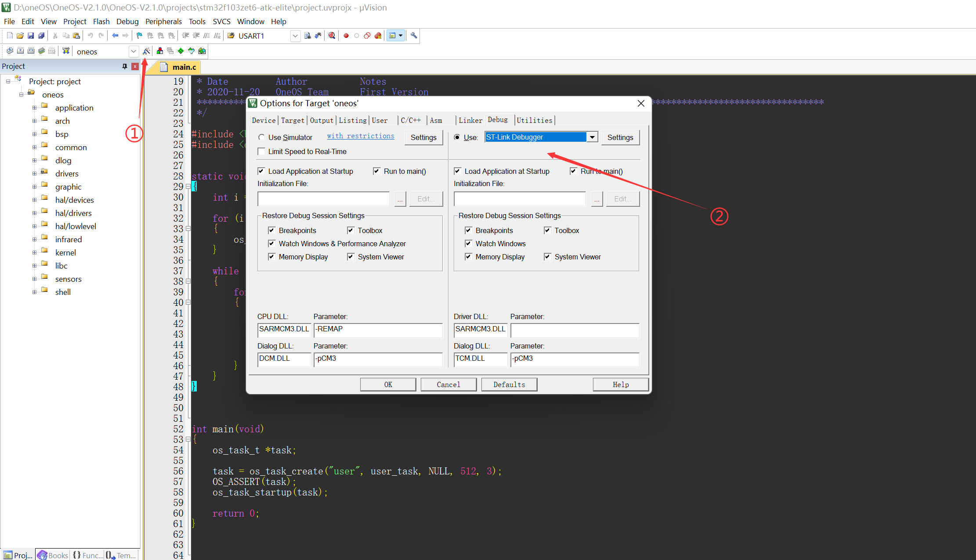976x560 pixels.
Task: Click the Save All toolbar icon
Action: click(x=41, y=36)
